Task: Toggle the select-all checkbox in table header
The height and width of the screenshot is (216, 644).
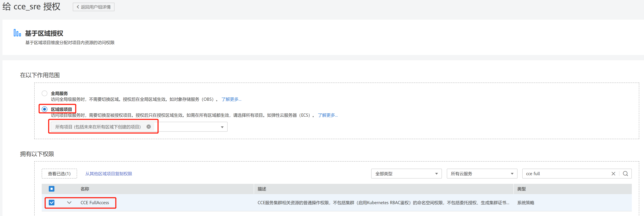Action: point(51,189)
